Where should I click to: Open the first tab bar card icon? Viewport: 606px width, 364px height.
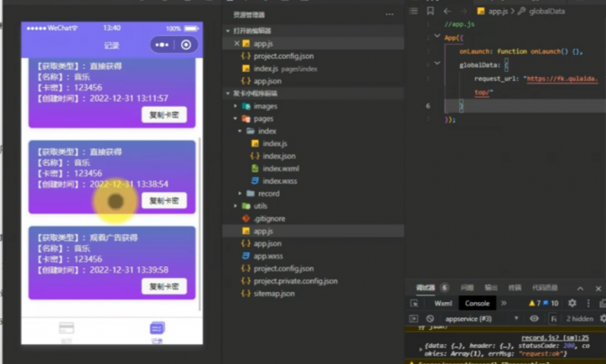point(66,329)
